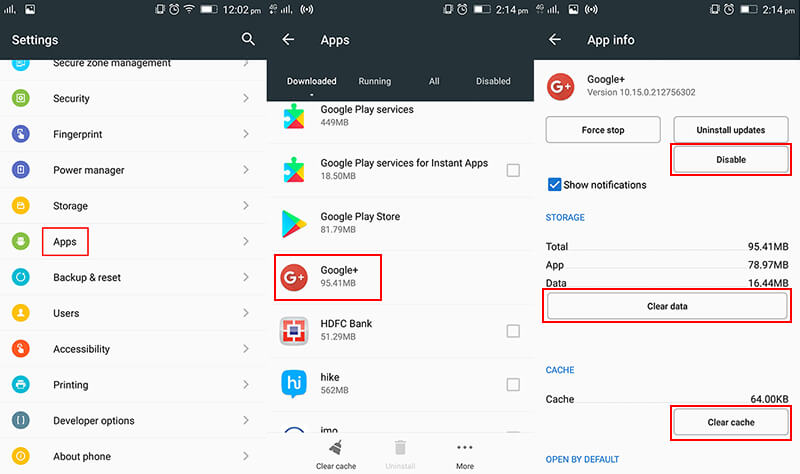Expand Storage row via its chevron

(x=246, y=206)
